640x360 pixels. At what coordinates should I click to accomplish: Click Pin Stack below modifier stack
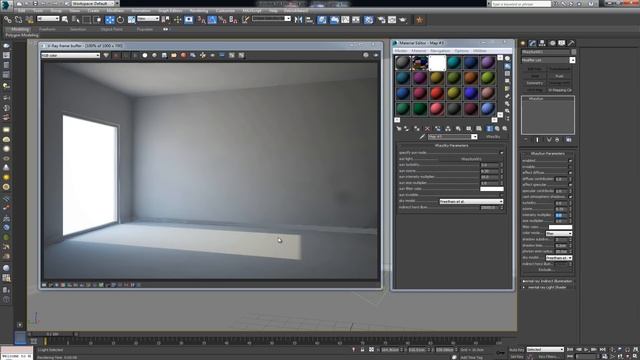[526, 140]
